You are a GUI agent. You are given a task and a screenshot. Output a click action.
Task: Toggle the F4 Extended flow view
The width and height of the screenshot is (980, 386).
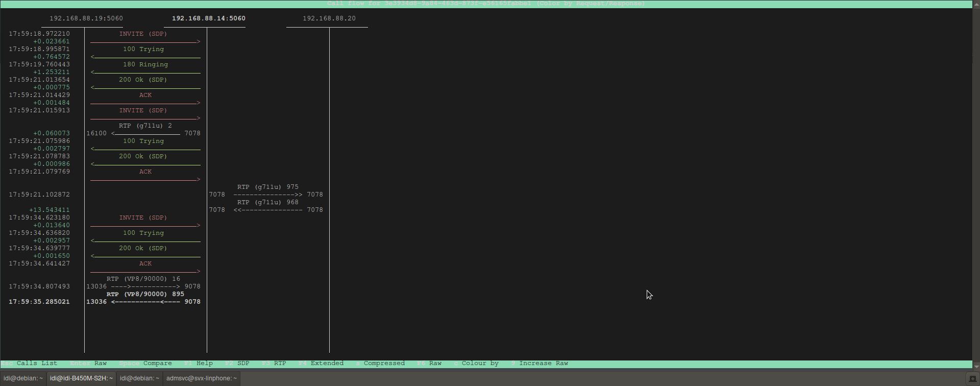[x=321, y=364]
